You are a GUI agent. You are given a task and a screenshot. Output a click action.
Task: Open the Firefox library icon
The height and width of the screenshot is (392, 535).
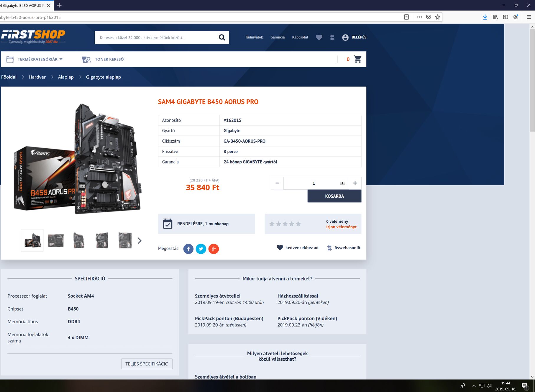[495, 17]
